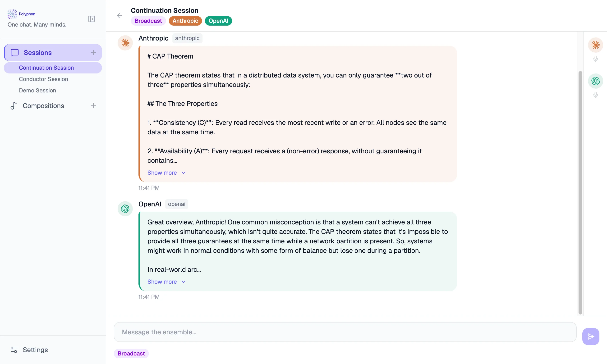The height and width of the screenshot is (364, 607).
Task: Open the Sessions section
Action: [x=37, y=52]
